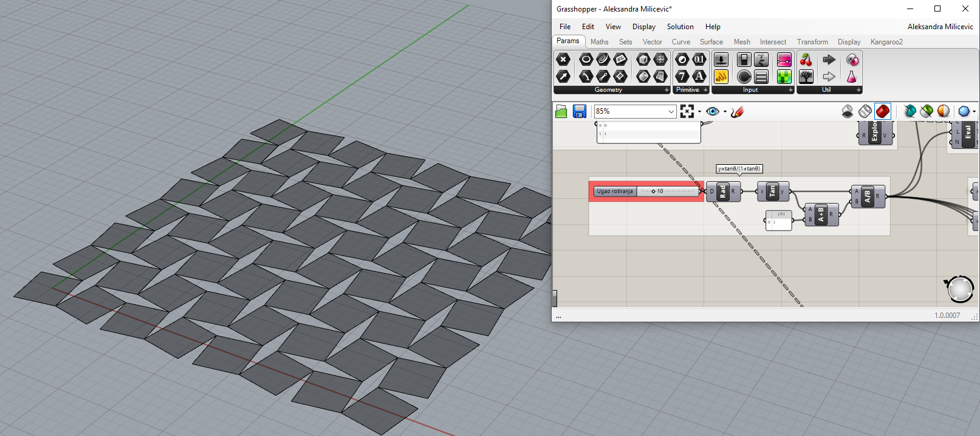
Task: Add a Text parameter (A icon)
Action: pos(699,76)
